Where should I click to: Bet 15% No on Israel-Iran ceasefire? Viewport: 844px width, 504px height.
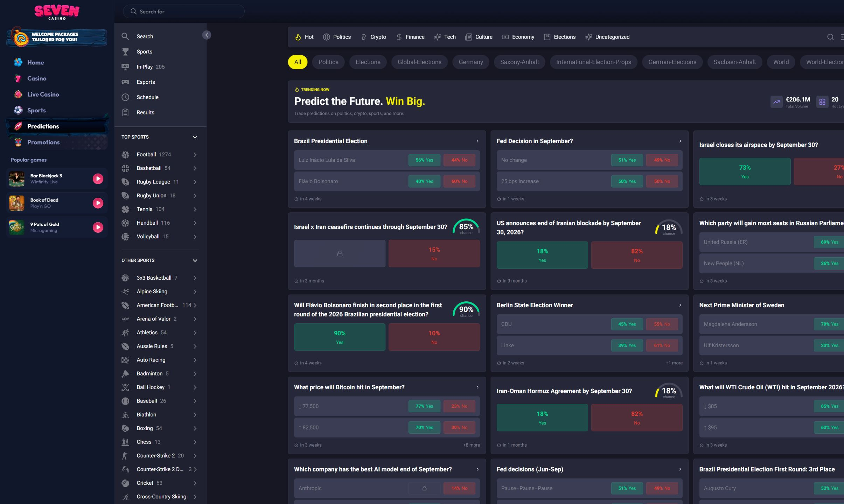pyautogui.click(x=434, y=254)
